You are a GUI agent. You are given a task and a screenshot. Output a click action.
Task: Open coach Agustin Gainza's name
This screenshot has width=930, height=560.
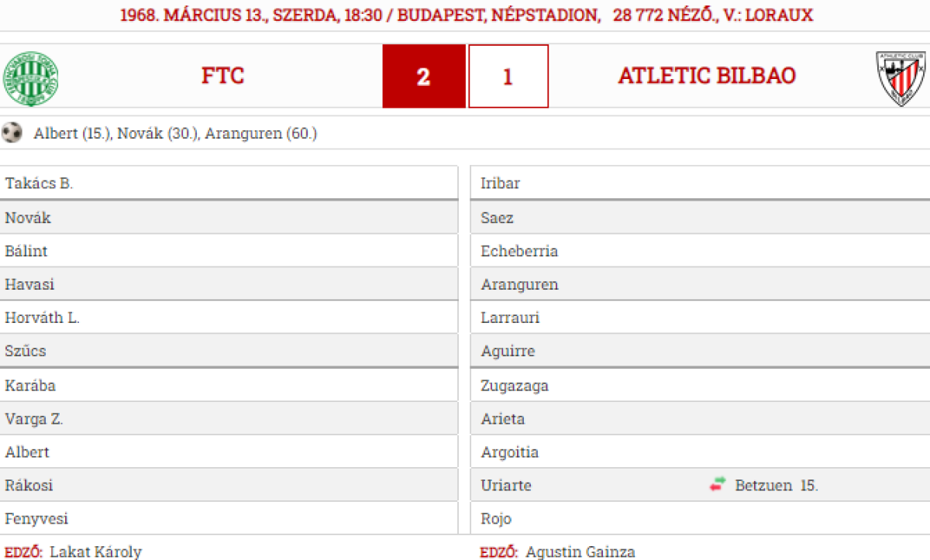[x=580, y=552]
